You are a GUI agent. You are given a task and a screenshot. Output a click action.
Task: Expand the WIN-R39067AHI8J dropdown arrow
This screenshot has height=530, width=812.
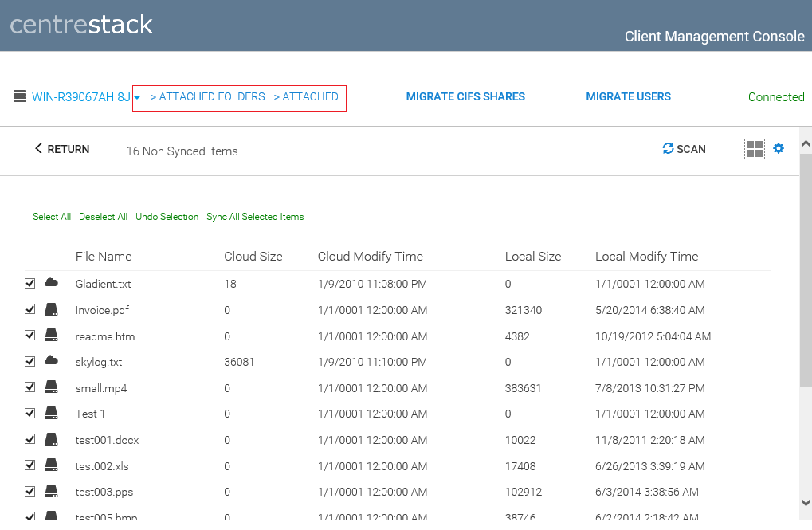[137, 98]
